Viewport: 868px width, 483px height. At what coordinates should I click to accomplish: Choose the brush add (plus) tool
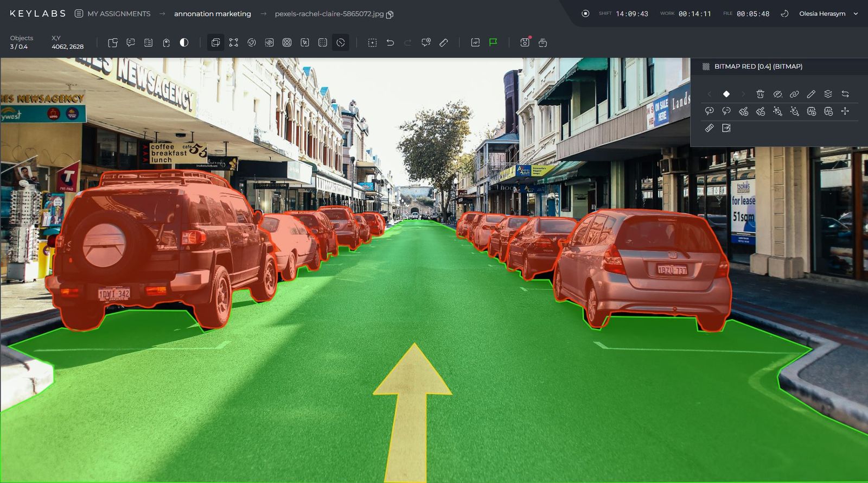click(743, 111)
